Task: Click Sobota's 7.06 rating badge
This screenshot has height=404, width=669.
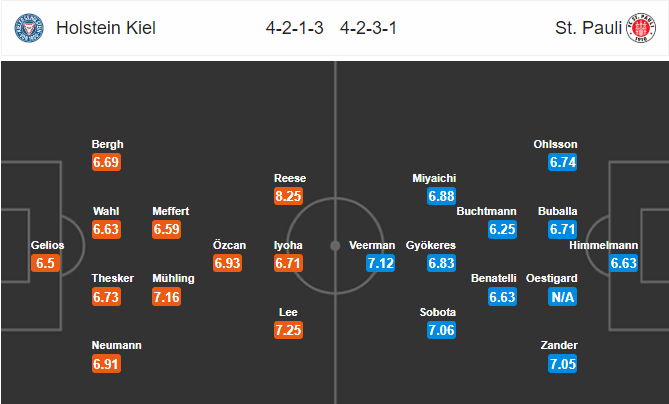Action: point(442,330)
